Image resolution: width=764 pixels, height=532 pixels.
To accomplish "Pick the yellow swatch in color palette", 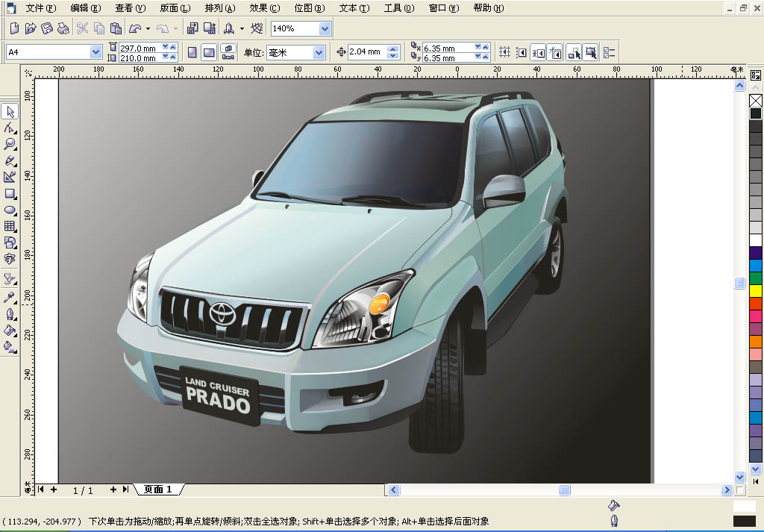I will 756,291.
